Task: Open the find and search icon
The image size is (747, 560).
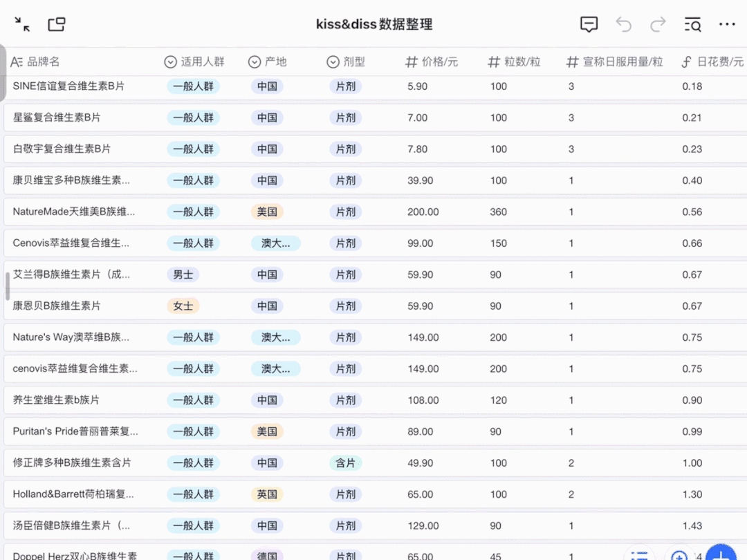Action: (692, 25)
